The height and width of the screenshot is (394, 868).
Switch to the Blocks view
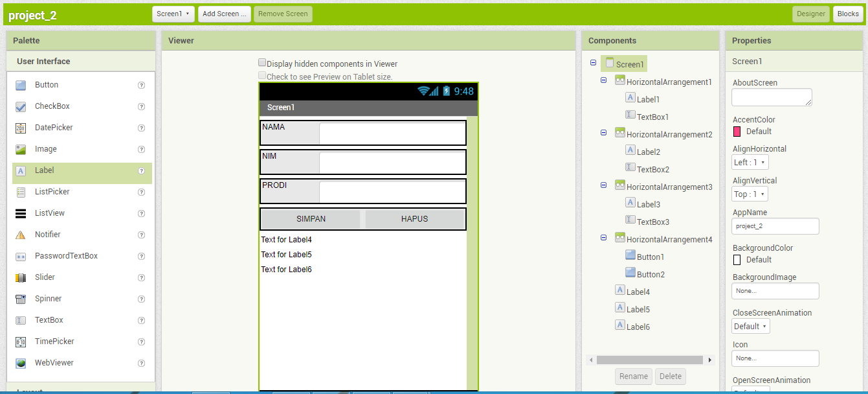click(x=848, y=14)
